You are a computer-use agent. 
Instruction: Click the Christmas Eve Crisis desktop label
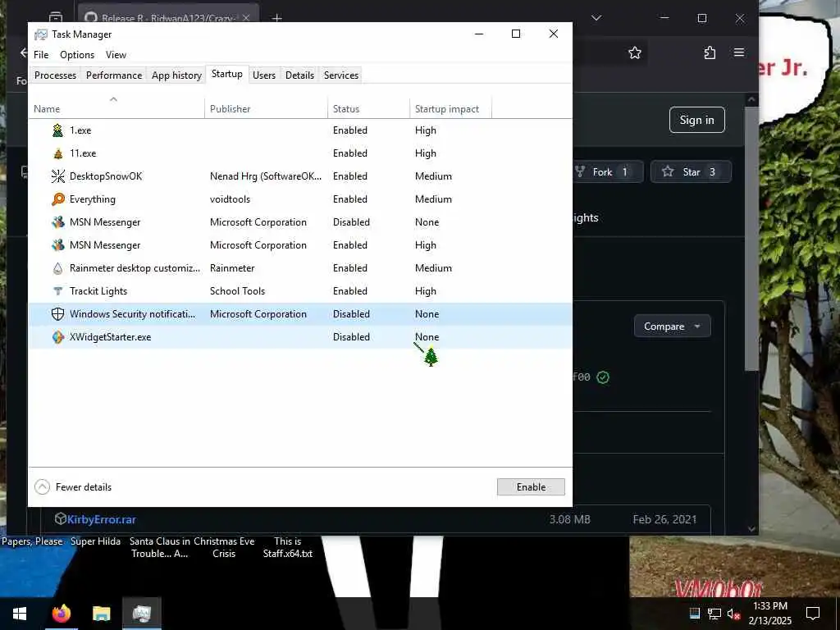point(224,547)
